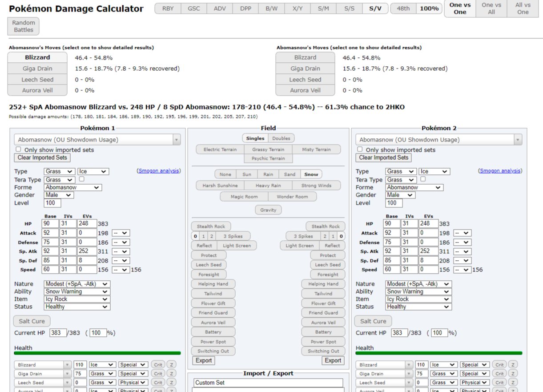Export Pokémon 1's set from field panel
The image size is (543, 392).
204,360
